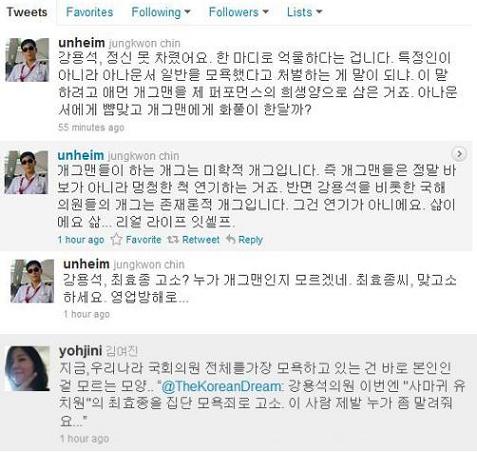The height and width of the screenshot is (452, 477).
Task: Expand the Lists dropdown arrow
Action: [x=319, y=12]
